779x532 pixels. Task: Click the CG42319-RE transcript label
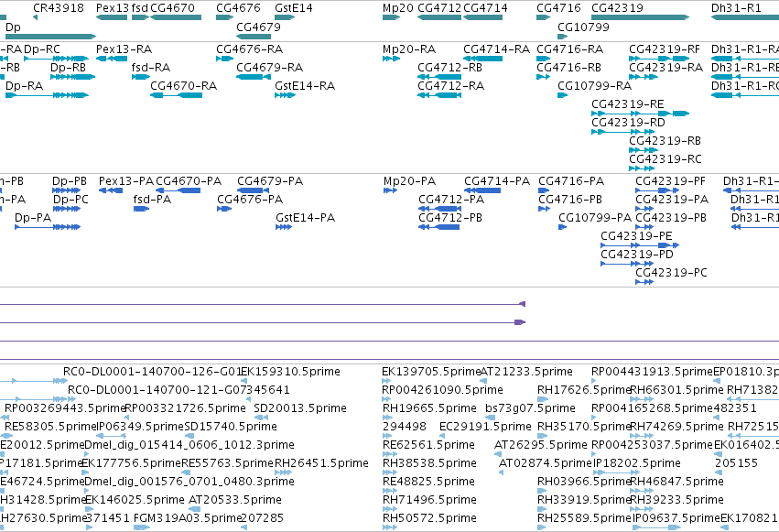click(x=627, y=104)
